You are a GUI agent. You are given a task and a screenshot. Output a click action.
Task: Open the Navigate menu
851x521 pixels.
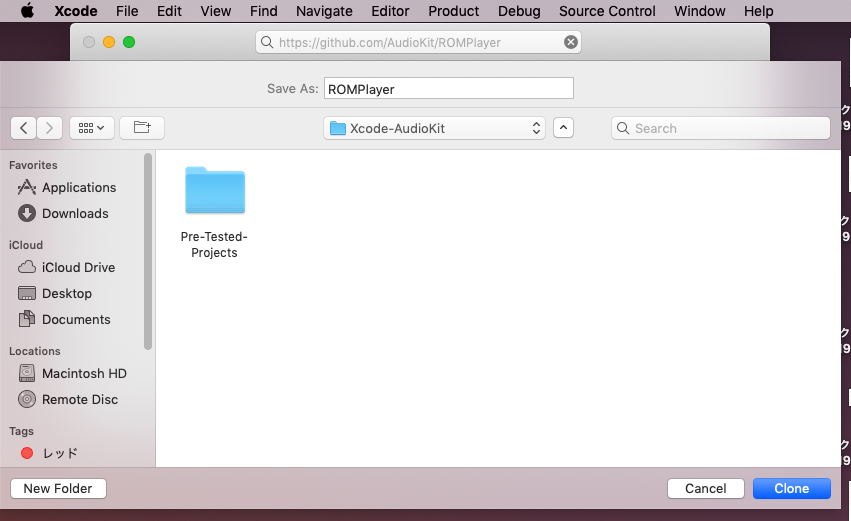tap(324, 11)
